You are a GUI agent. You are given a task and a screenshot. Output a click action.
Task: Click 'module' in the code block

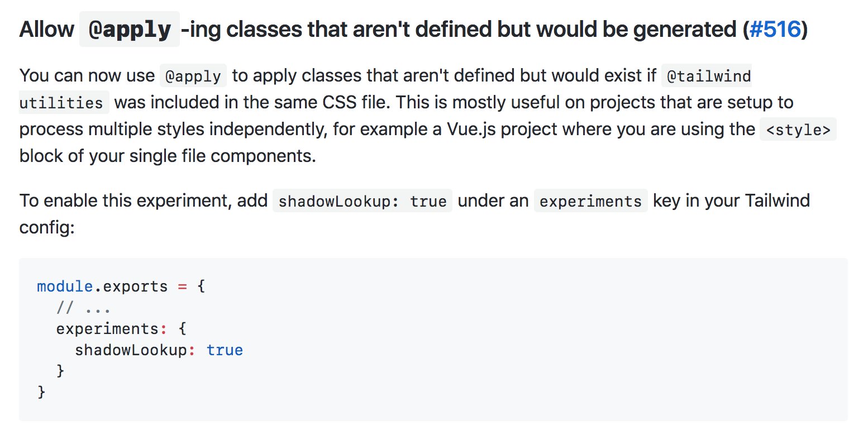pyautogui.click(x=65, y=286)
